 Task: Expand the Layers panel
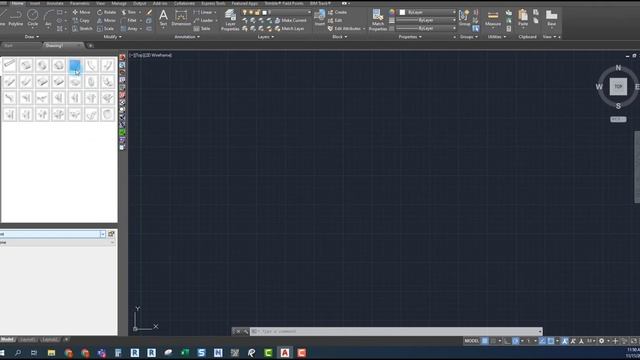click(x=265, y=37)
